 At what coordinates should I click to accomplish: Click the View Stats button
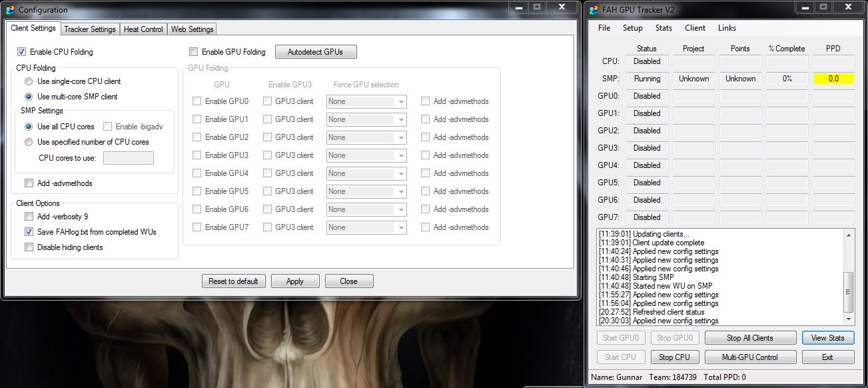827,338
